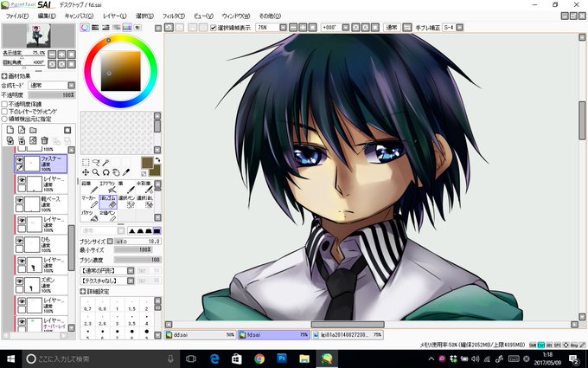Select the rotate canvas tool

tap(106, 172)
